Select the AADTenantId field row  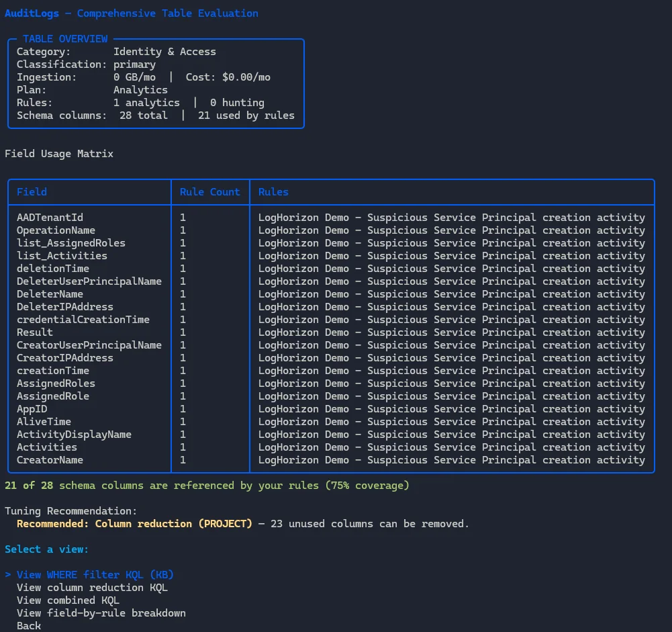point(50,218)
